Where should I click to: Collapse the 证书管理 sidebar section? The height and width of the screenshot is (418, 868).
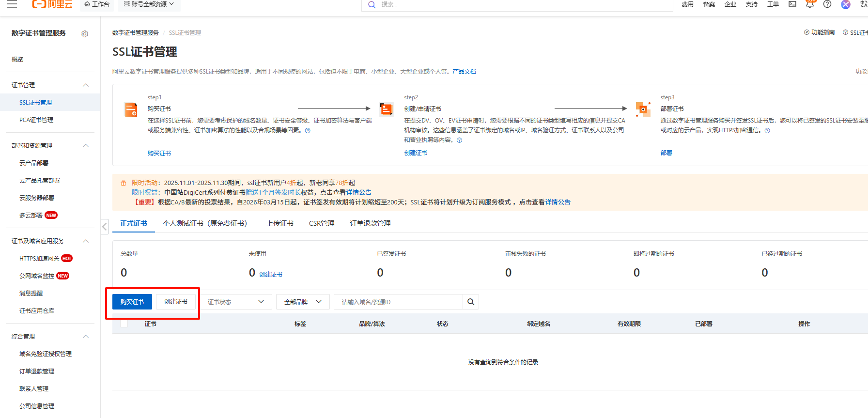tap(86, 85)
